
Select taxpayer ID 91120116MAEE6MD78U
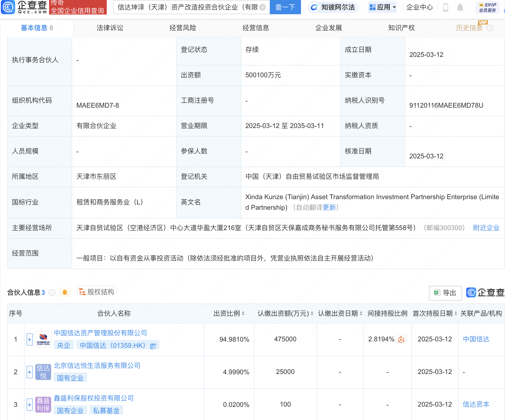[446, 105]
